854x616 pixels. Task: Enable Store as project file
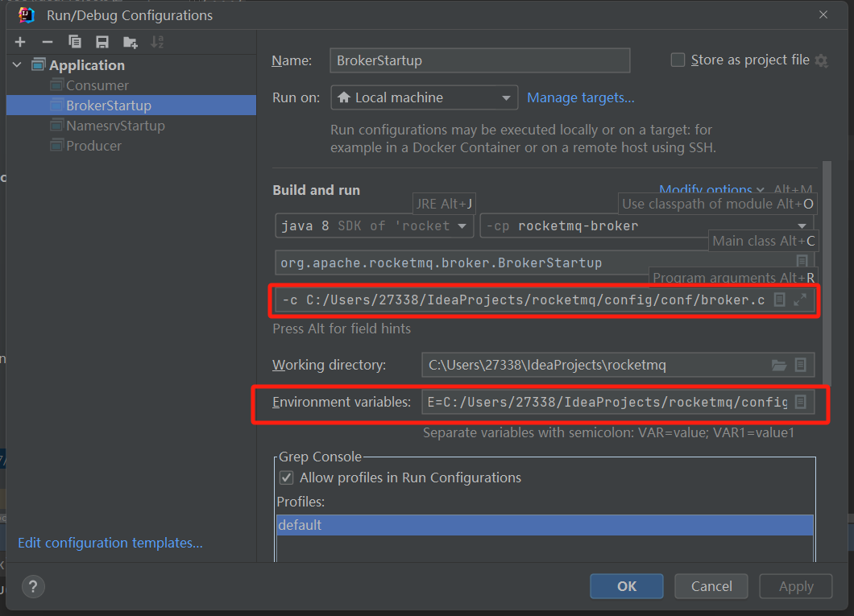tap(678, 60)
